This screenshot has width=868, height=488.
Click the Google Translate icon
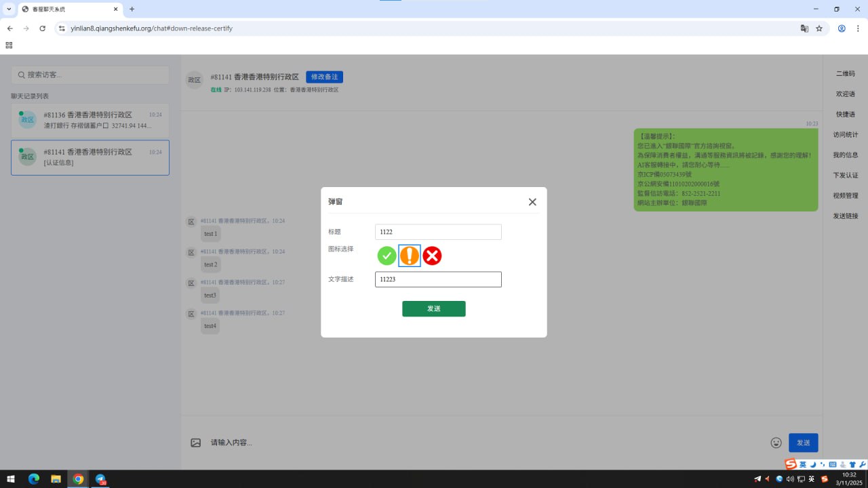coord(804,28)
